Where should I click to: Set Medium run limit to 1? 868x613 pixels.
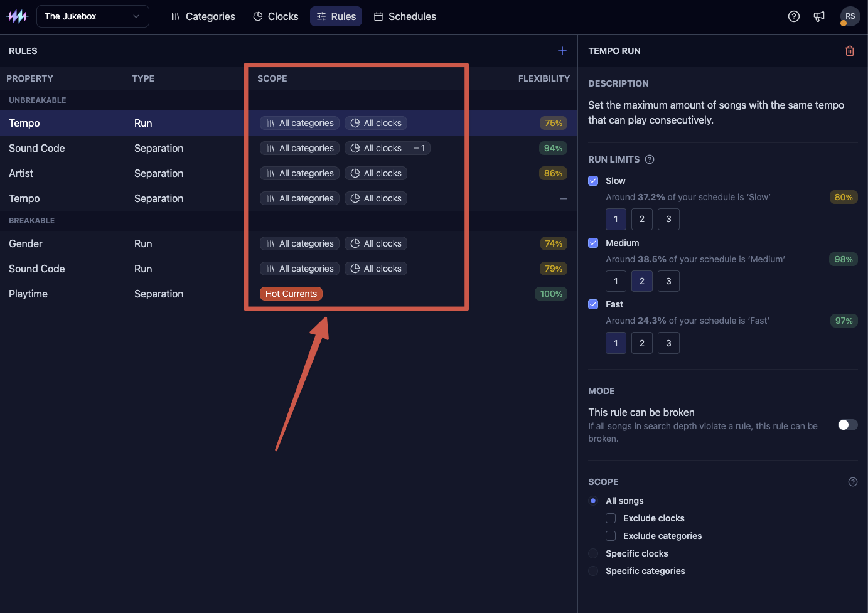point(616,281)
